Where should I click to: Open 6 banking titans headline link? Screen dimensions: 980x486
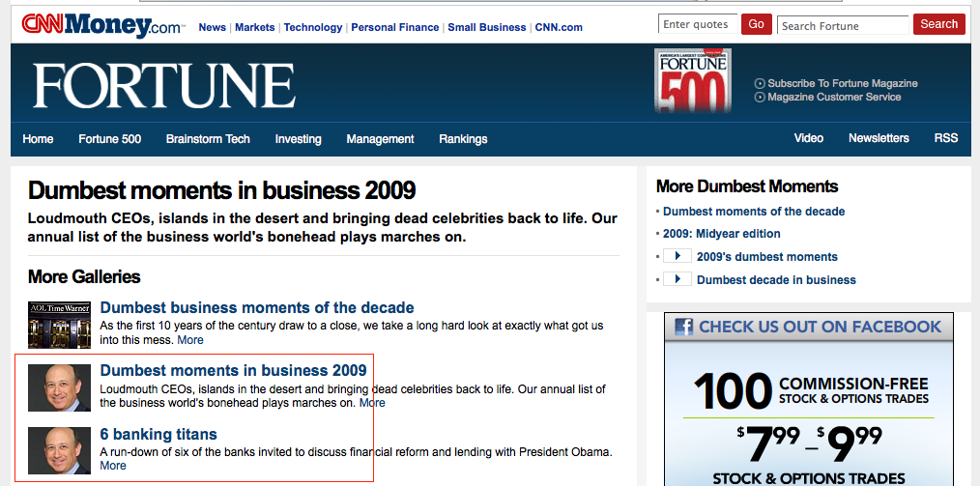pyautogui.click(x=159, y=434)
